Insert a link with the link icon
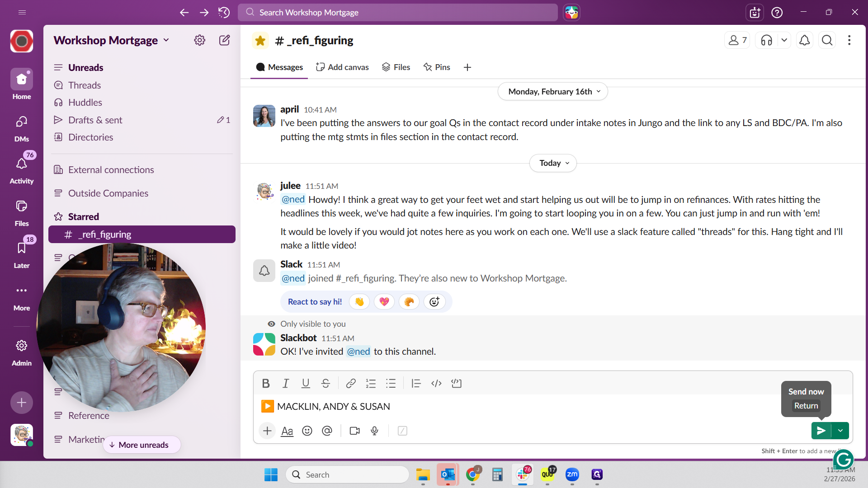Viewport: 868px width, 488px height. pyautogui.click(x=351, y=384)
